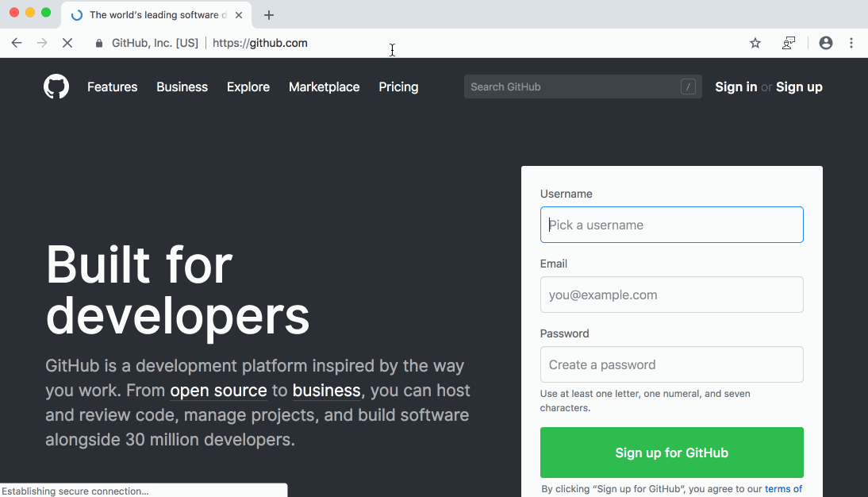868x497 pixels.
Task: Click the 'Use at least one letter' password hint
Action: coord(645,401)
